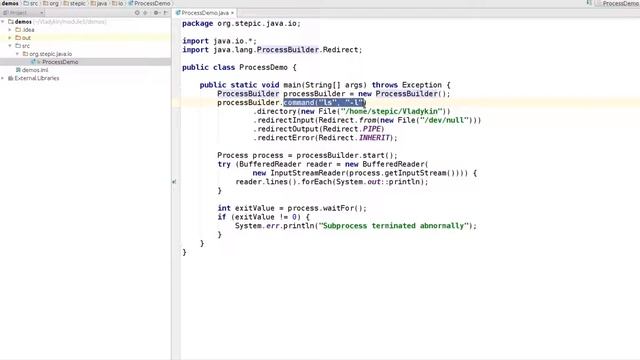The width and height of the screenshot is (640, 360).
Task: Click the 'org' breadcrumb folder
Action: point(51,3)
